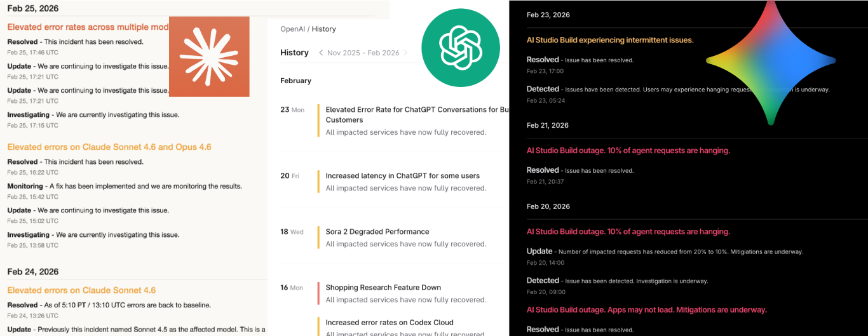
Task: Open Shopping Research Feature Down incident
Action: pyautogui.click(x=383, y=288)
